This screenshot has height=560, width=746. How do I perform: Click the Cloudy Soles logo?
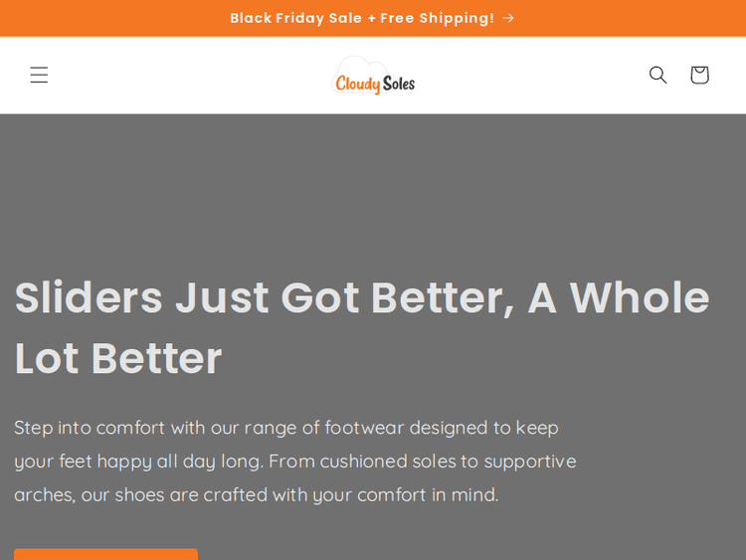tap(373, 77)
